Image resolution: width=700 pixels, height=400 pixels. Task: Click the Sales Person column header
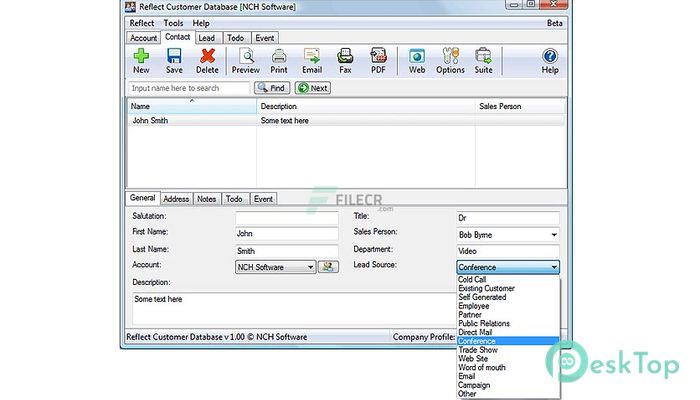(x=520, y=106)
